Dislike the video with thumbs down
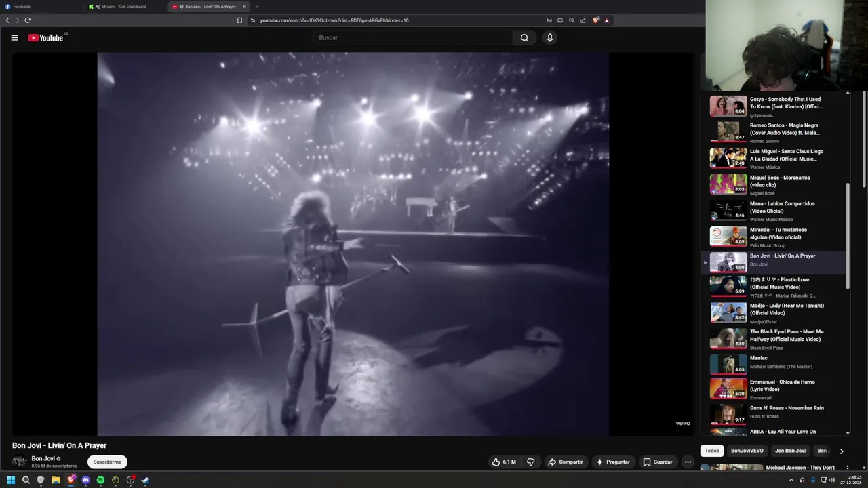The height and width of the screenshot is (488, 868). (x=531, y=462)
